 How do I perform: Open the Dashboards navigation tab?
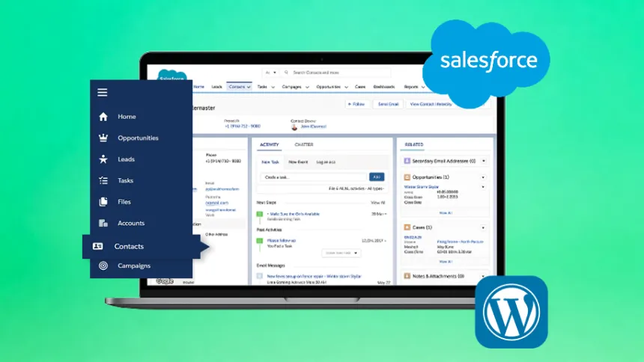pyautogui.click(x=384, y=87)
